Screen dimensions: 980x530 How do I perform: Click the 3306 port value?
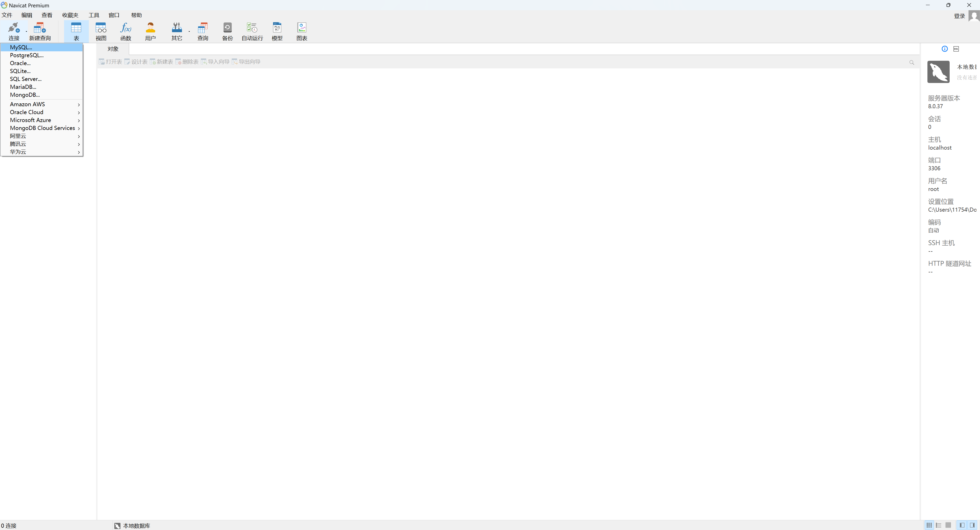click(934, 168)
